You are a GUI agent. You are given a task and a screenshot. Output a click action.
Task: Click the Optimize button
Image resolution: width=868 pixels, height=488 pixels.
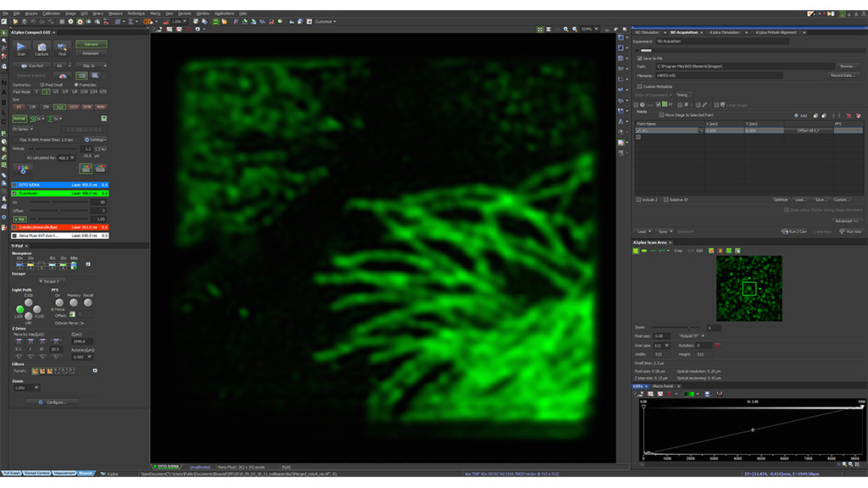(x=781, y=200)
